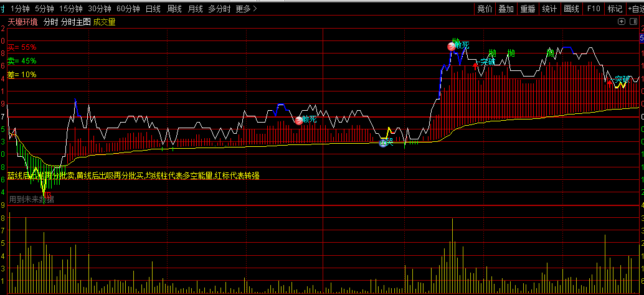Click the 吸 marker at the chart low
The image size is (644, 295).
(x=47, y=194)
